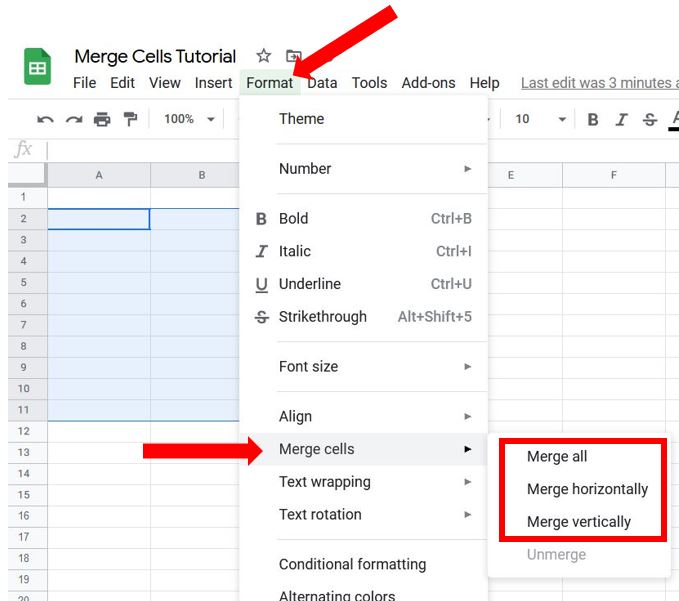Select the Paint format tool
The height and width of the screenshot is (601, 679).
[x=130, y=119]
